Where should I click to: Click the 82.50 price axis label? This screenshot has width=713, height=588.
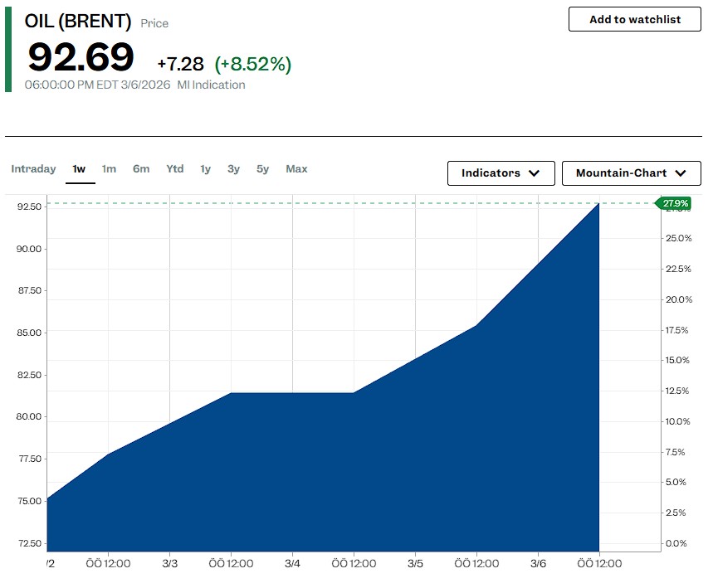[x=29, y=375]
